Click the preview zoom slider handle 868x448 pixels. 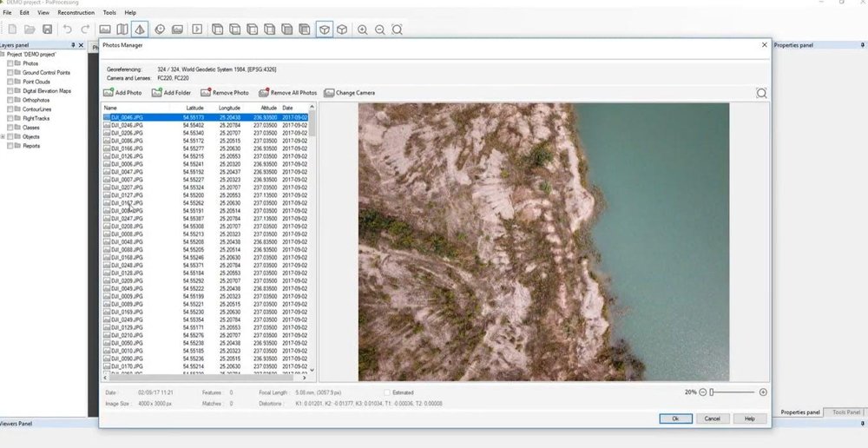coord(712,392)
